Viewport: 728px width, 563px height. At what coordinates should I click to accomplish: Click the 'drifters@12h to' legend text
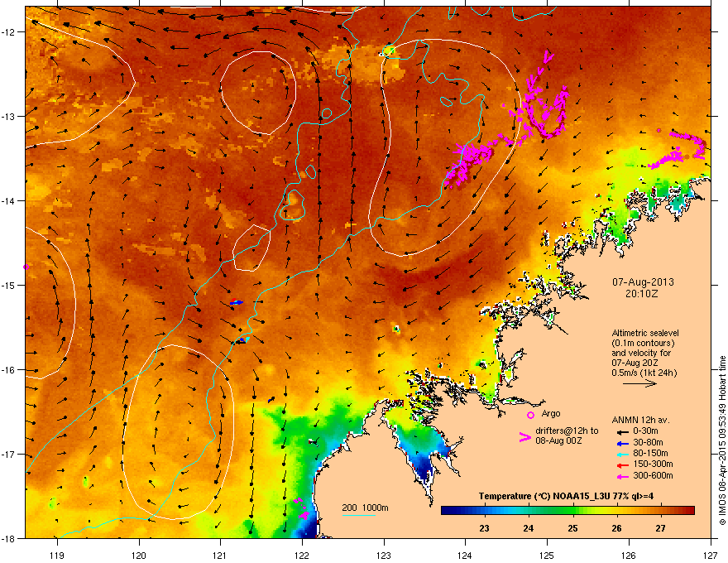(x=567, y=431)
